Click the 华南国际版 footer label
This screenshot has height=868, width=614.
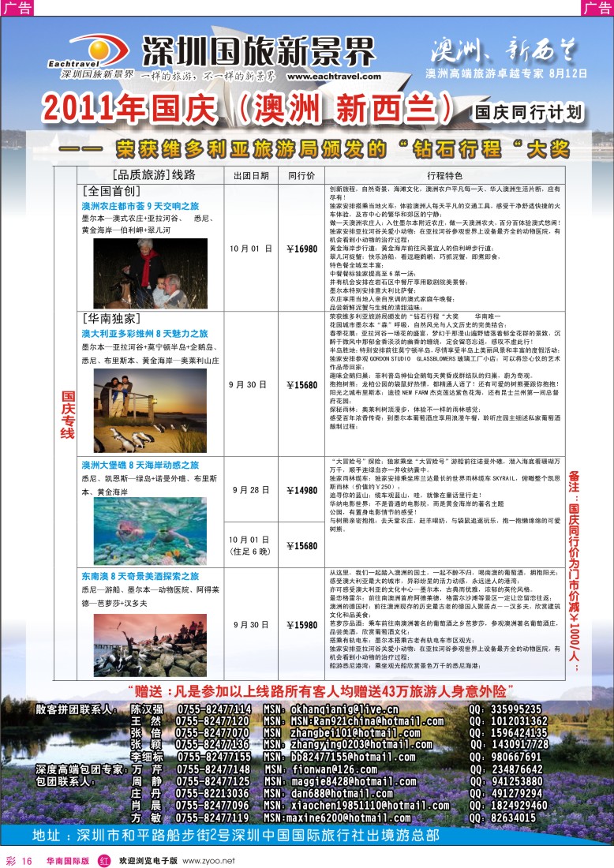68,861
